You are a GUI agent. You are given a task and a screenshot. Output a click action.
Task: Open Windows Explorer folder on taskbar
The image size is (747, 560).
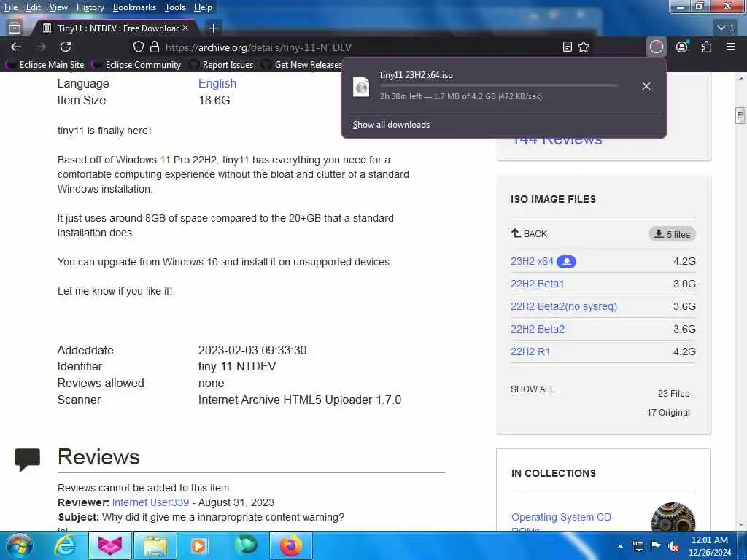coord(155,545)
